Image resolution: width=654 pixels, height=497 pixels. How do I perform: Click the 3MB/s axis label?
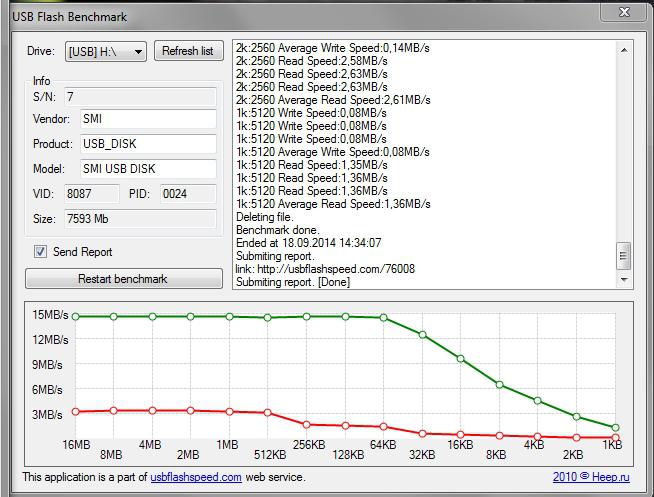coord(47,415)
